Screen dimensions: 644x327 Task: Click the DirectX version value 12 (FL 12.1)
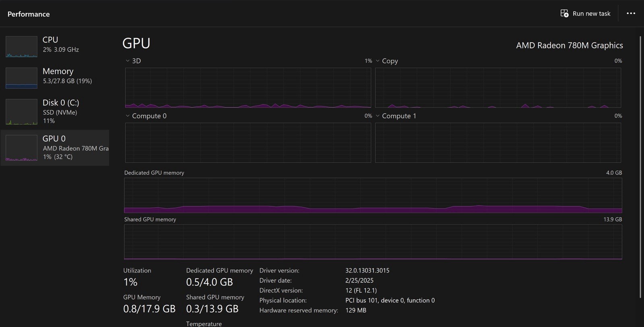361,290
